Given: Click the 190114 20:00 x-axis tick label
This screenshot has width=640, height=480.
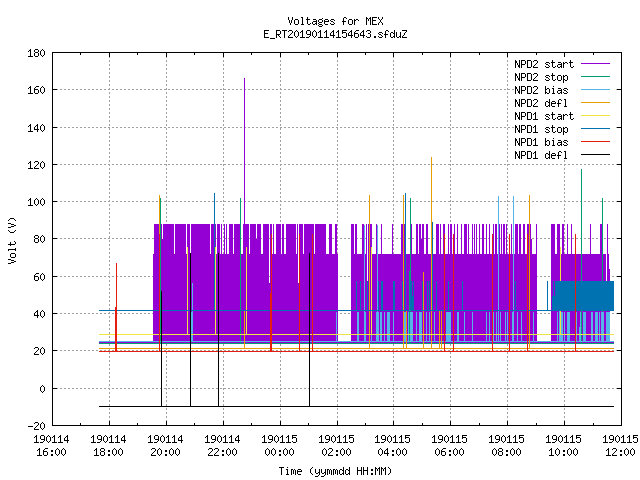Looking at the screenshot, I should click(165, 446).
